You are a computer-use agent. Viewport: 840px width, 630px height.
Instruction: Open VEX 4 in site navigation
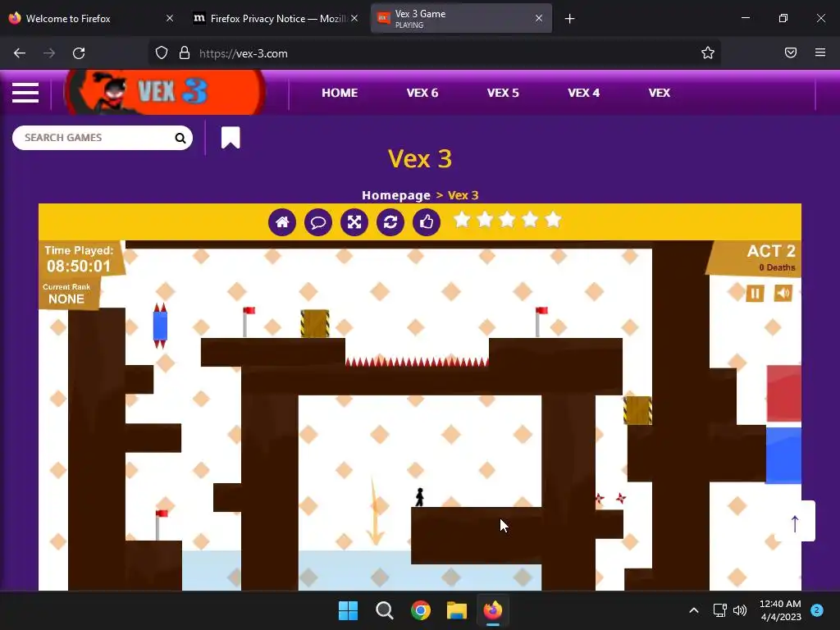tap(583, 93)
